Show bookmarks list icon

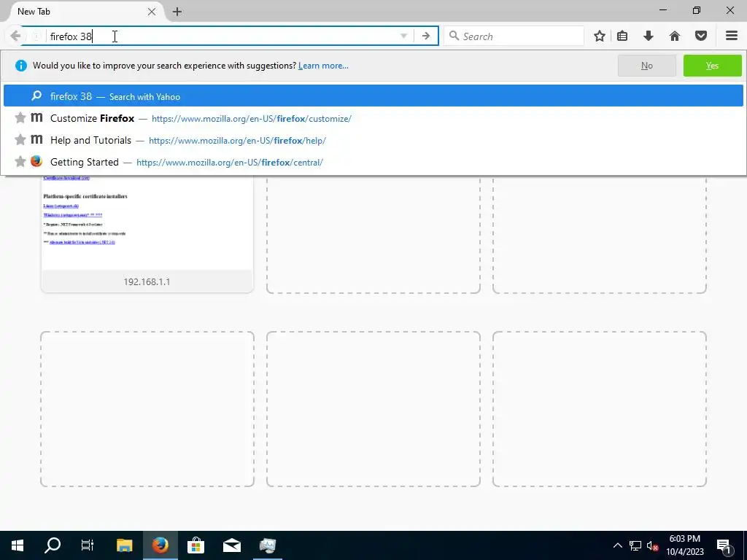point(622,36)
